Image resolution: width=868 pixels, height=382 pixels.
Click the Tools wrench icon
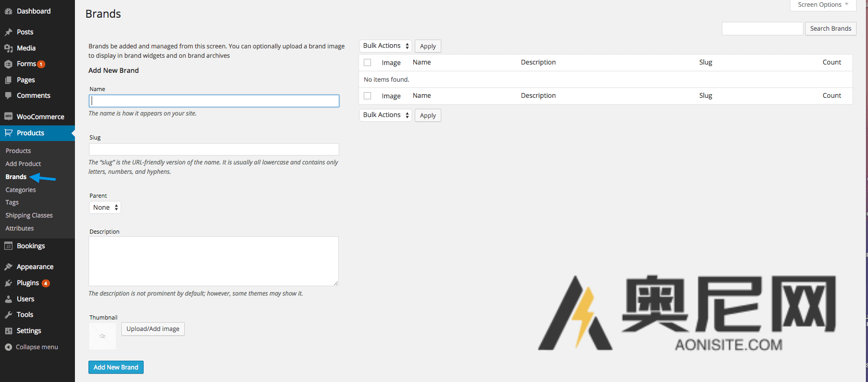click(x=8, y=315)
